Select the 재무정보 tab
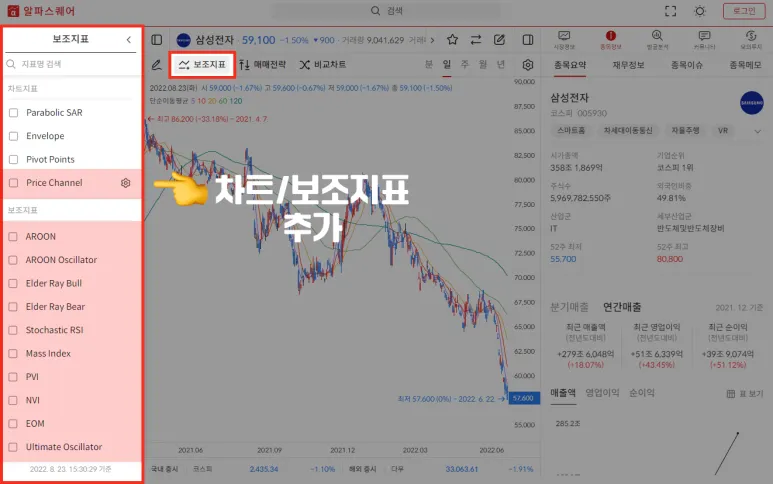Image resolution: width=773 pixels, height=484 pixels. [x=629, y=65]
